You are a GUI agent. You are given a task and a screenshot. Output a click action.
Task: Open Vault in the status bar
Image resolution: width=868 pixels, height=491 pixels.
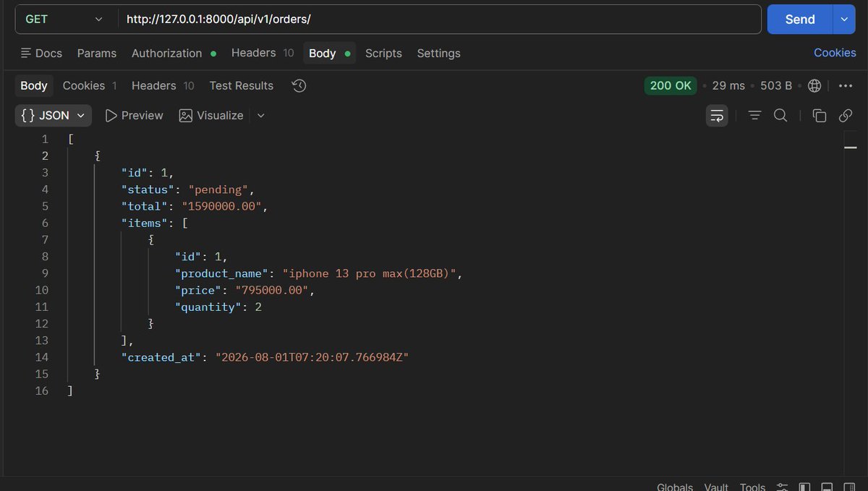[716, 487]
